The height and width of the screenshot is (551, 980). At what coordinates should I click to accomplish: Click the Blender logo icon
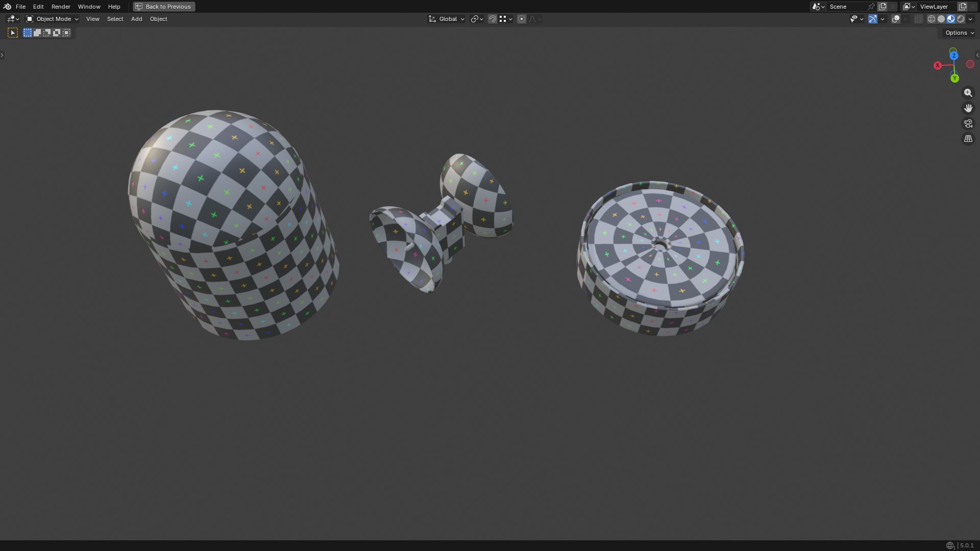point(7,7)
